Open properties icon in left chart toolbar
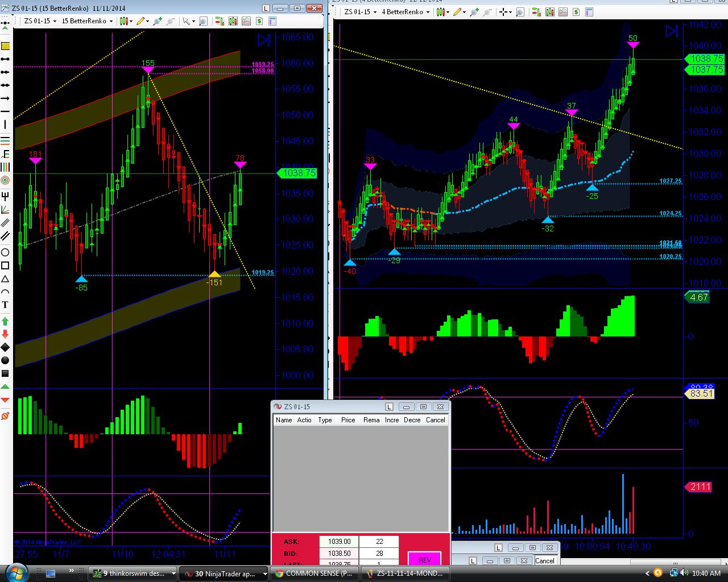Screen dimensions: 728x582 click(272, 21)
